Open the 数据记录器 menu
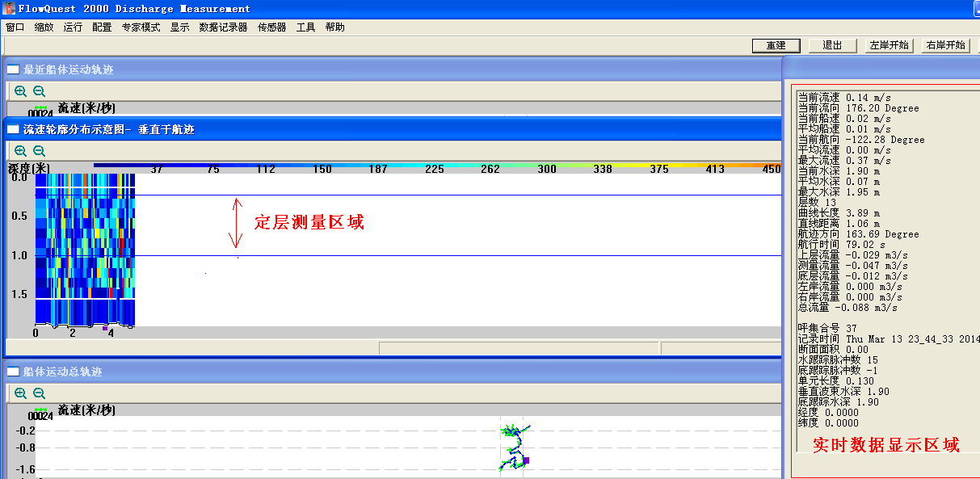Screen dimensions: 980x479 click(x=223, y=27)
